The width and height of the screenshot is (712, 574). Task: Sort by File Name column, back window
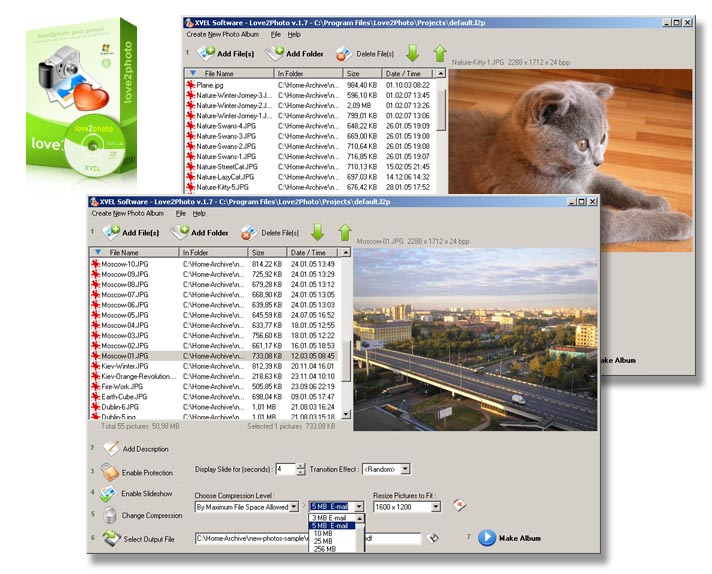pos(229,74)
